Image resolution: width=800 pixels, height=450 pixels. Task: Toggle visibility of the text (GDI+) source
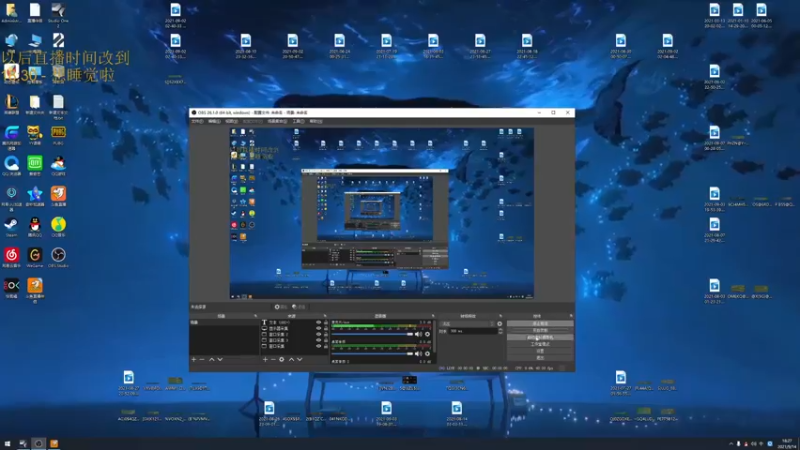(318, 322)
